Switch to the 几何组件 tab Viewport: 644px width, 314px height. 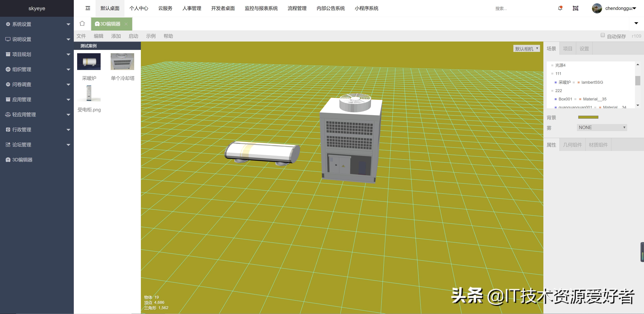tap(572, 144)
